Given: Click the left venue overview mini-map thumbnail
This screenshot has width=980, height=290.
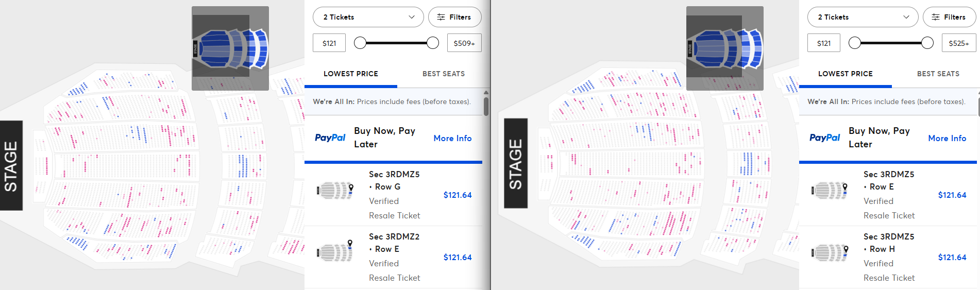Looking at the screenshot, I should coord(230,48).
